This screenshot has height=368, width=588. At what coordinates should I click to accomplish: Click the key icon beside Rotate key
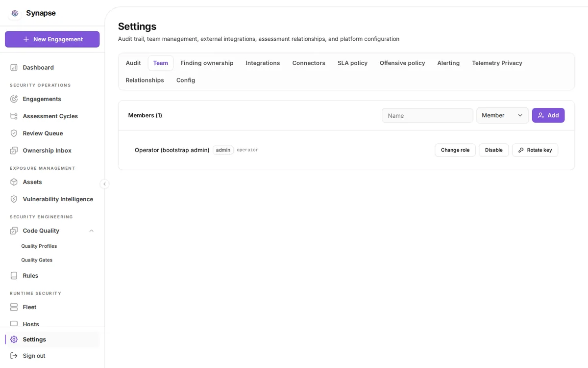521,150
